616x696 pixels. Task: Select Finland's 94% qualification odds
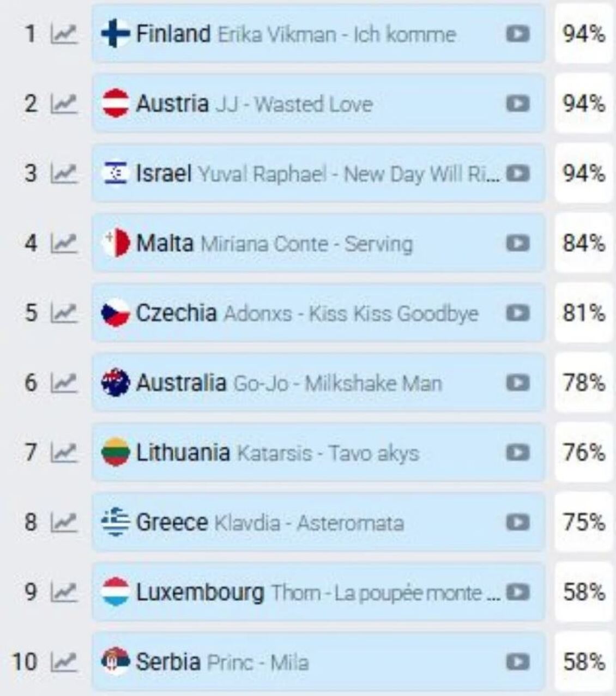(583, 34)
